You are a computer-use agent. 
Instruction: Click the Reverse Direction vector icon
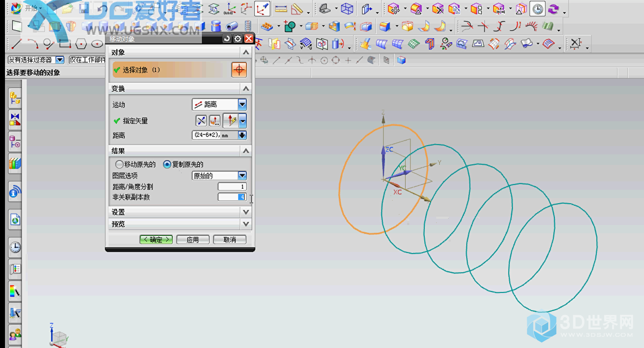pos(201,121)
